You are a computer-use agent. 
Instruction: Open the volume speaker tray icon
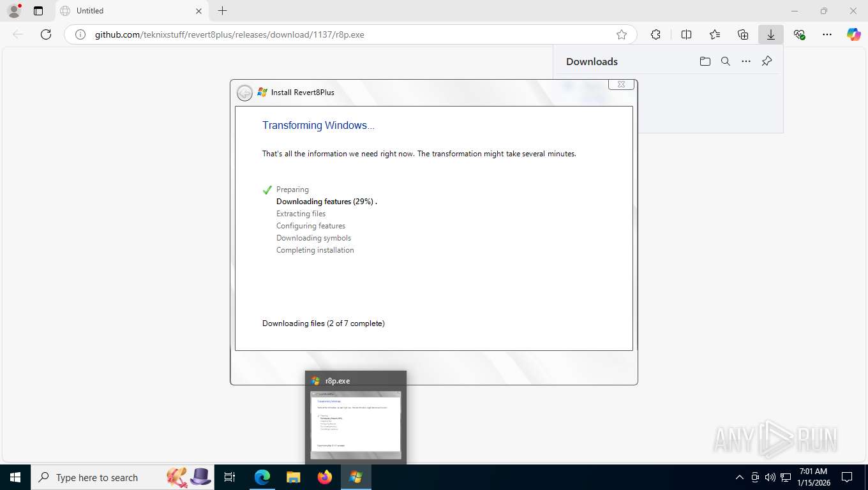[770, 477]
